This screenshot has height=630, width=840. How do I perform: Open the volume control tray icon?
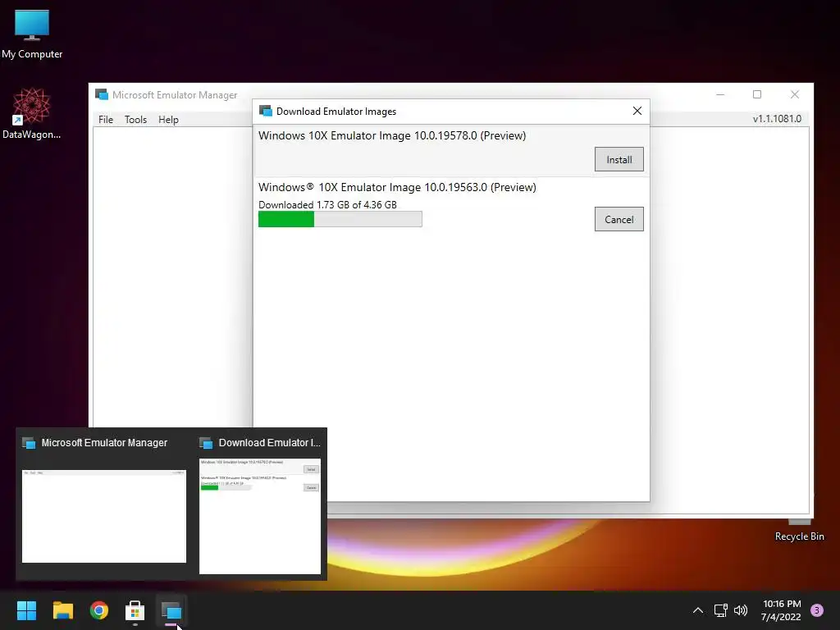pyautogui.click(x=741, y=610)
